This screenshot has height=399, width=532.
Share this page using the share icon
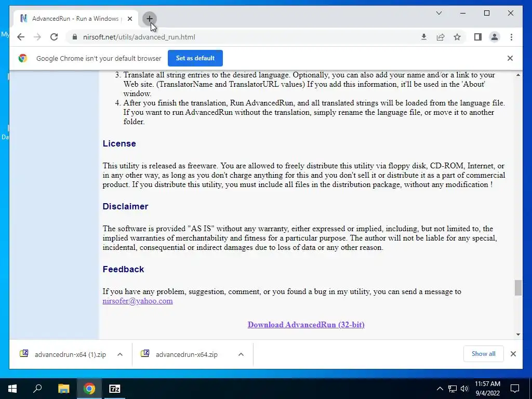click(441, 37)
